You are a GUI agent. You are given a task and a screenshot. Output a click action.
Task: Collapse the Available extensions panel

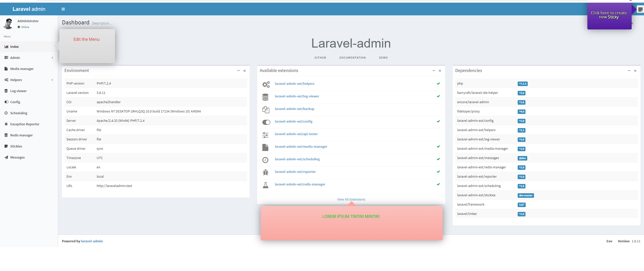tap(434, 71)
